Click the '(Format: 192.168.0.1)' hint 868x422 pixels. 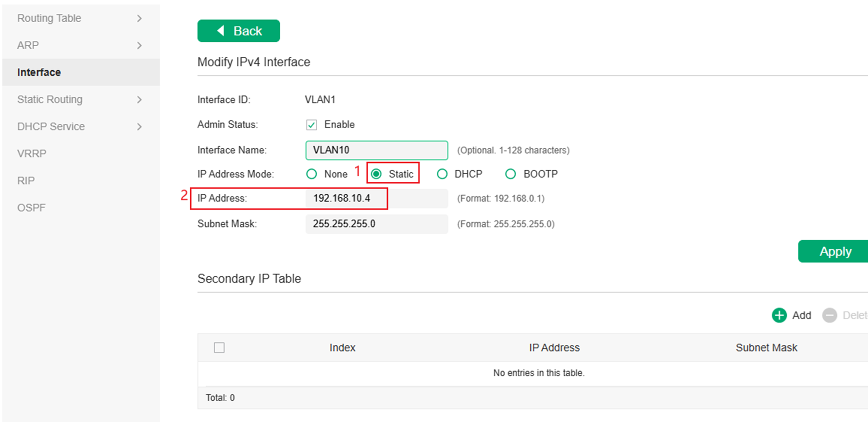click(x=501, y=198)
